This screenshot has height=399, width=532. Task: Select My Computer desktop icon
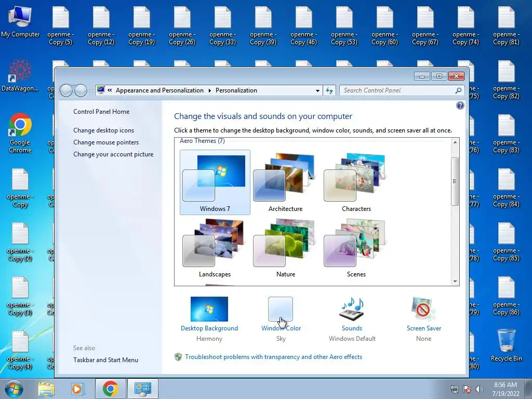(20, 22)
